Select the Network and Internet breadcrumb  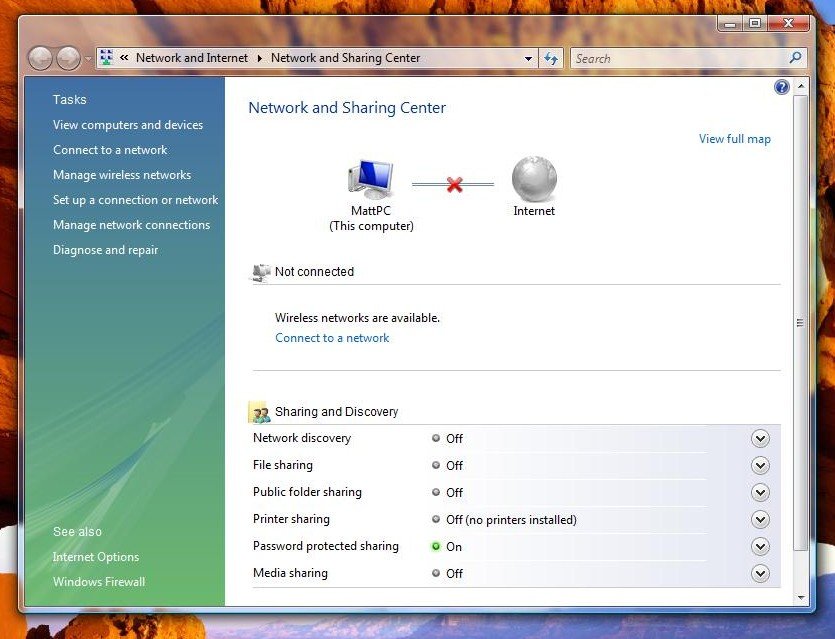pos(192,58)
